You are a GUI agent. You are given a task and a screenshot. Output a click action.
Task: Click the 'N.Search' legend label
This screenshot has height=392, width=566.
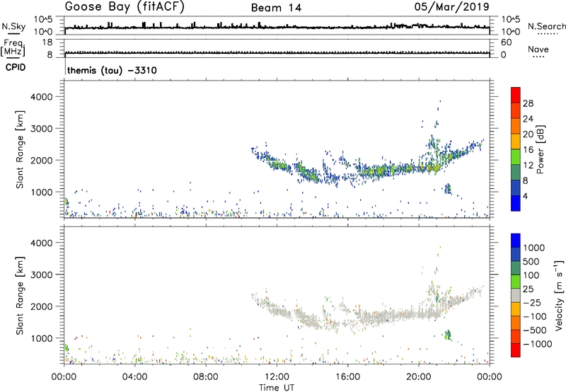[547, 26]
